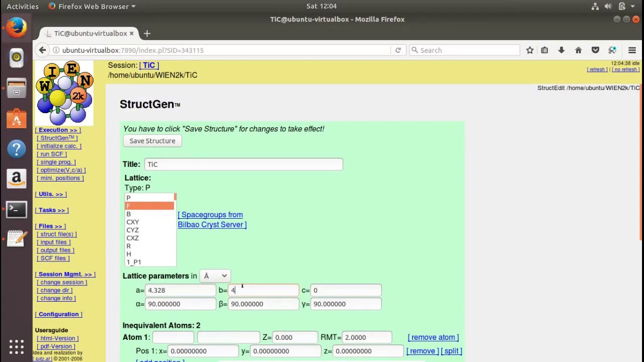Bookmark this page with the star icon
Screen dimensions: 644x362
coord(530,50)
